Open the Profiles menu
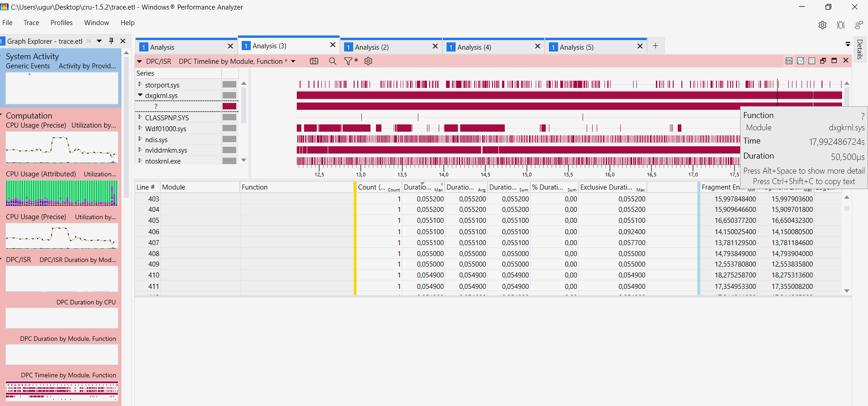The width and height of the screenshot is (868, 406). [61, 23]
